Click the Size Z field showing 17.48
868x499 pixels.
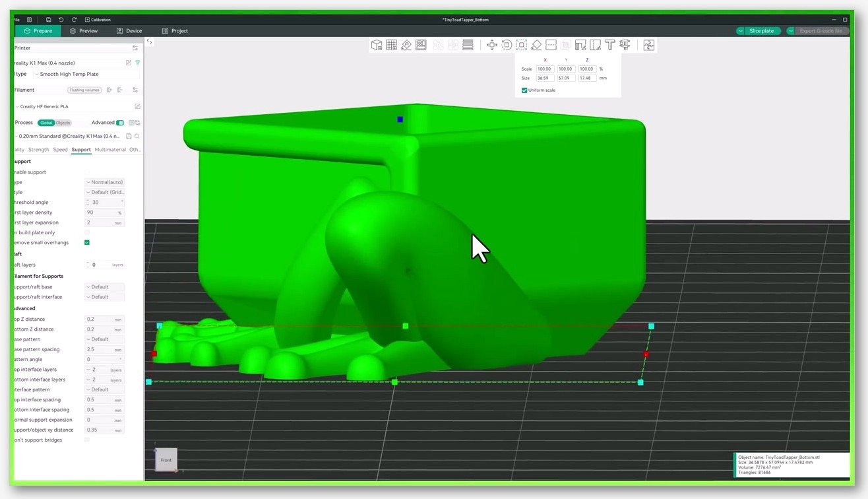587,78
